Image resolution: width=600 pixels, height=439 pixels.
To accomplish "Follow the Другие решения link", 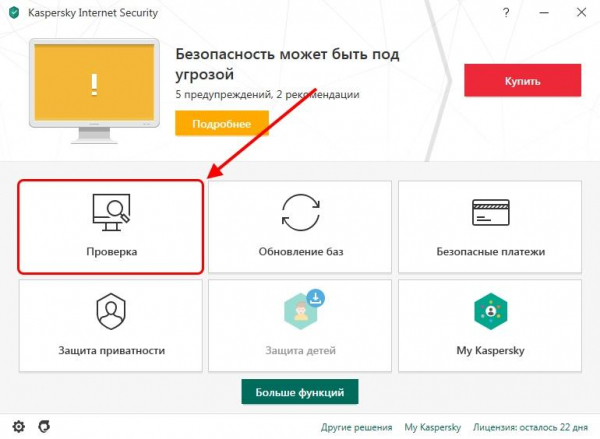I will pos(357,427).
